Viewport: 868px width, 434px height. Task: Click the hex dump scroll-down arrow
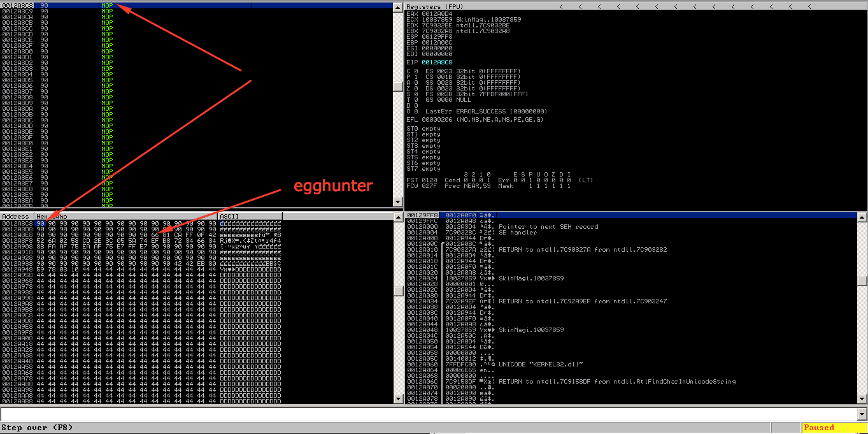pyautogui.click(x=398, y=400)
